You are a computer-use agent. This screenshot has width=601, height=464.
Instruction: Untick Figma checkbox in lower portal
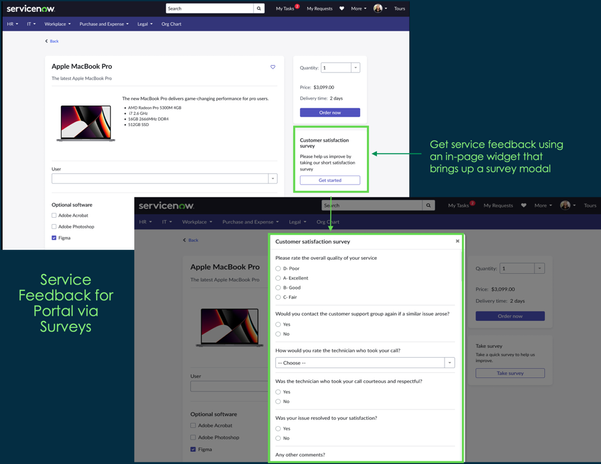[193, 449]
